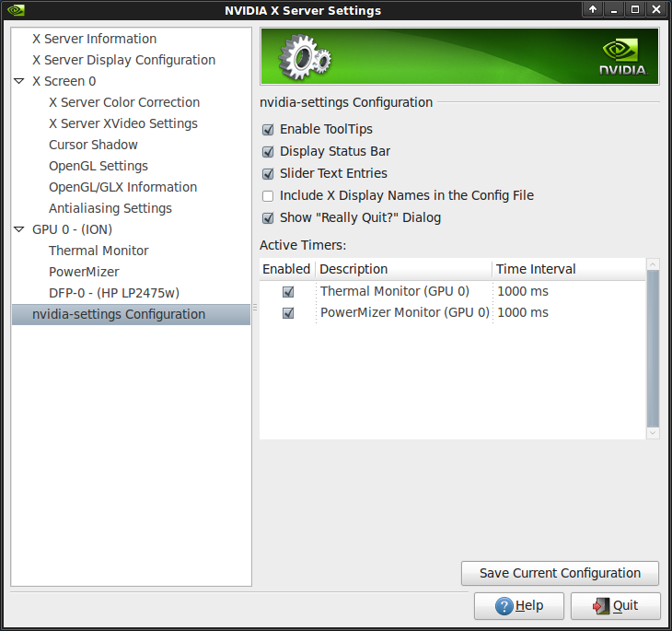Image resolution: width=672 pixels, height=631 pixels.
Task: Click the Description column header
Action: pyautogui.click(x=403, y=269)
